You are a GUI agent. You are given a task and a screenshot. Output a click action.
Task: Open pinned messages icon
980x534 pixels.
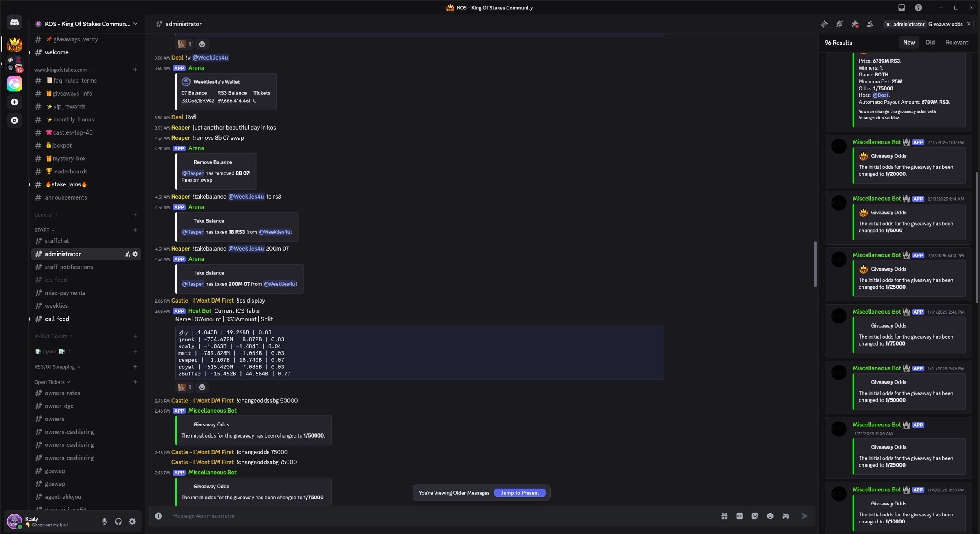point(855,24)
